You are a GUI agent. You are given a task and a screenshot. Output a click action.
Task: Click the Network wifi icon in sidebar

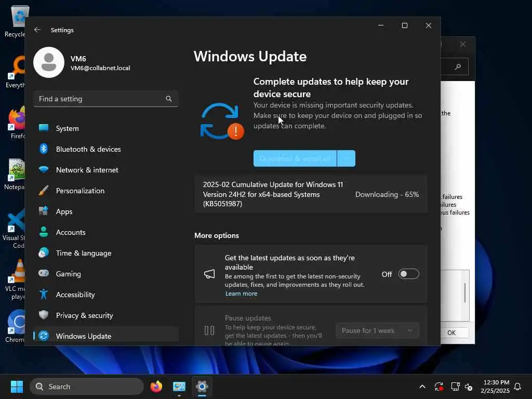coord(44,169)
